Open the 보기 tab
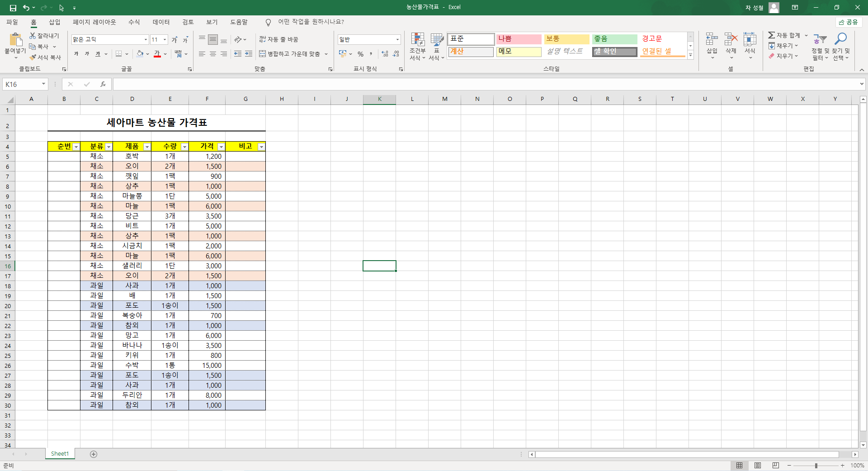The width and height of the screenshot is (868, 471). [x=212, y=22]
